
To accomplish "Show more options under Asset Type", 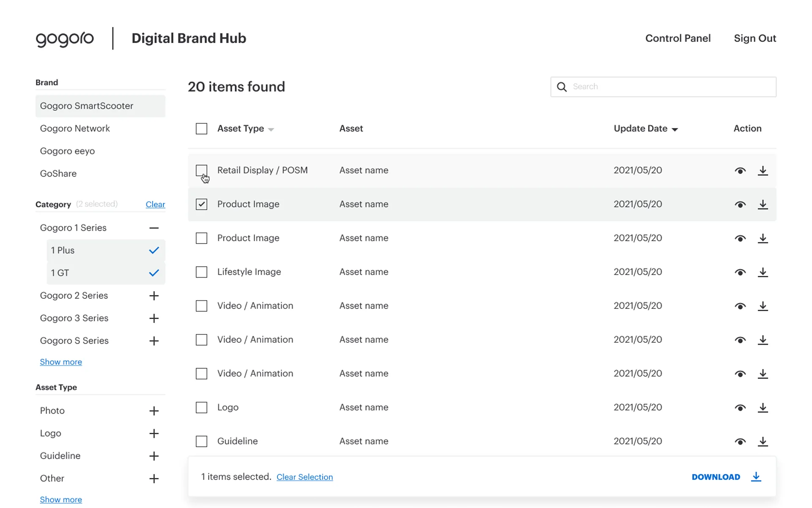I will click(61, 500).
